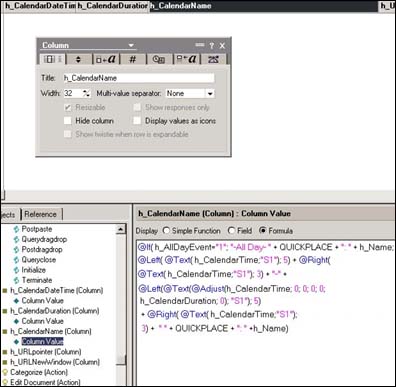Image resolution: width=396 pixels, height=387 pixels.
Task: Select the h_CalendarDuration column header
Action: click(113, 6)
